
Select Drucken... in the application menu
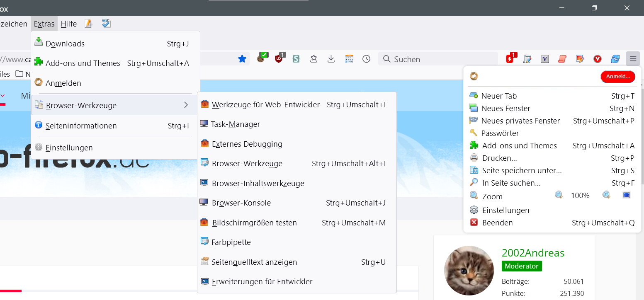point(552,158)
